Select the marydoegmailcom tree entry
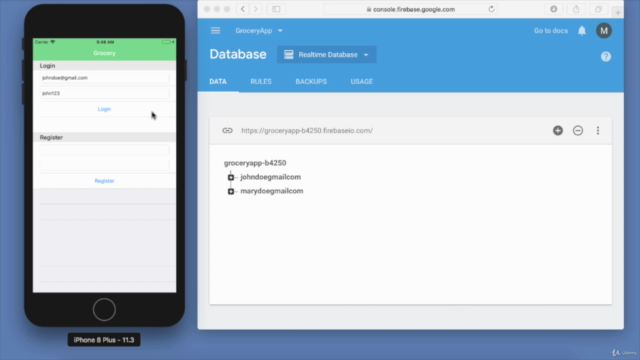The height and width of the screenshot is (360, 640). 271,191
